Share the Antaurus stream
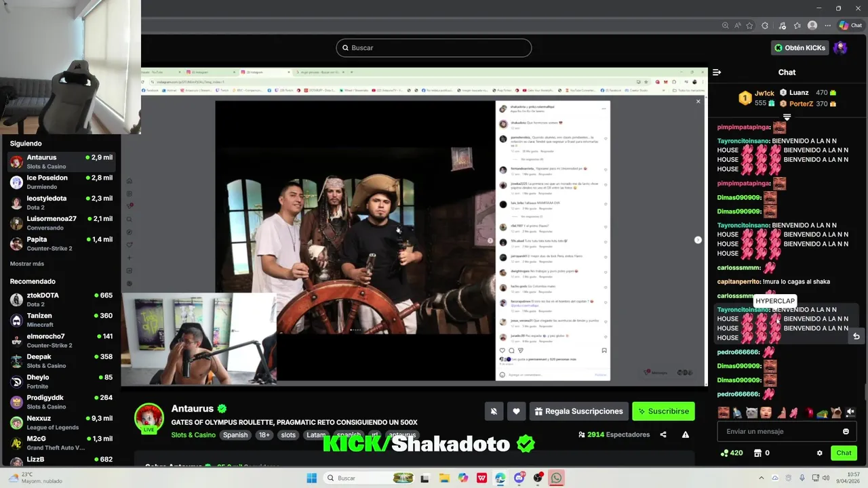Screen dimensions: 868x488 coord(663,434)
